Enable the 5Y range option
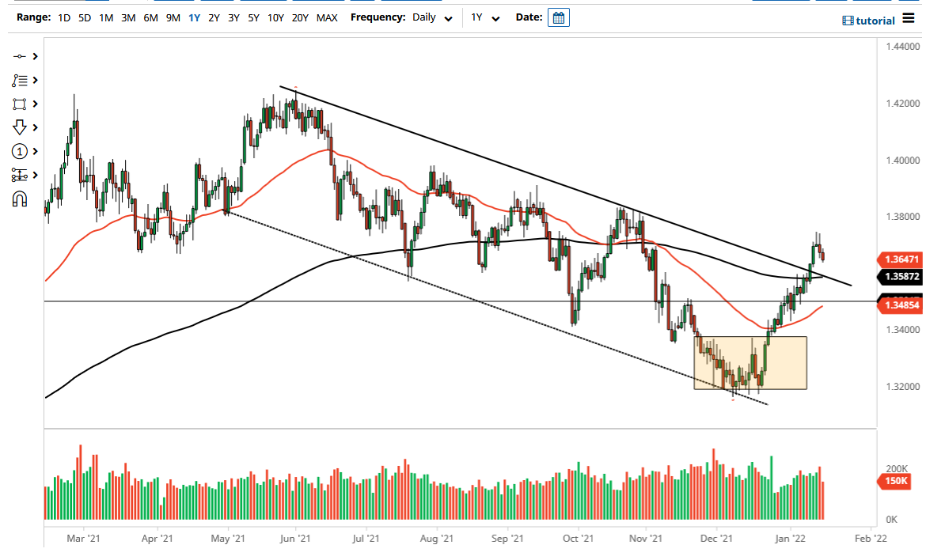926x560 pixels. [x=253, y=17]
